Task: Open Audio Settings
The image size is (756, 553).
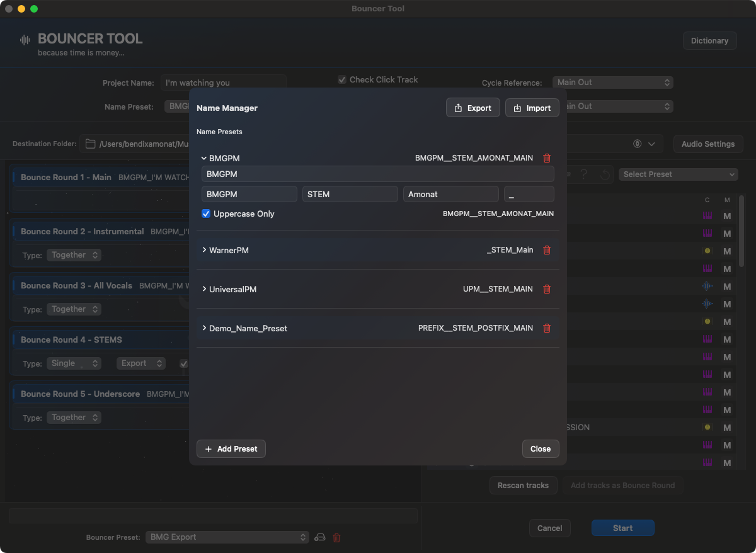Action: pyautogui.click(x=708, y=144)
